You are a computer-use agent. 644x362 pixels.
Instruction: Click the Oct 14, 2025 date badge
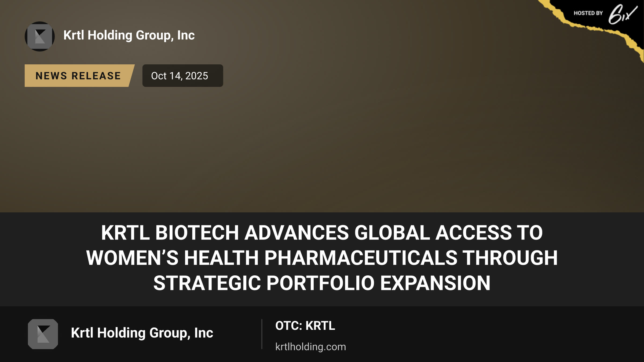click(183, 76)
